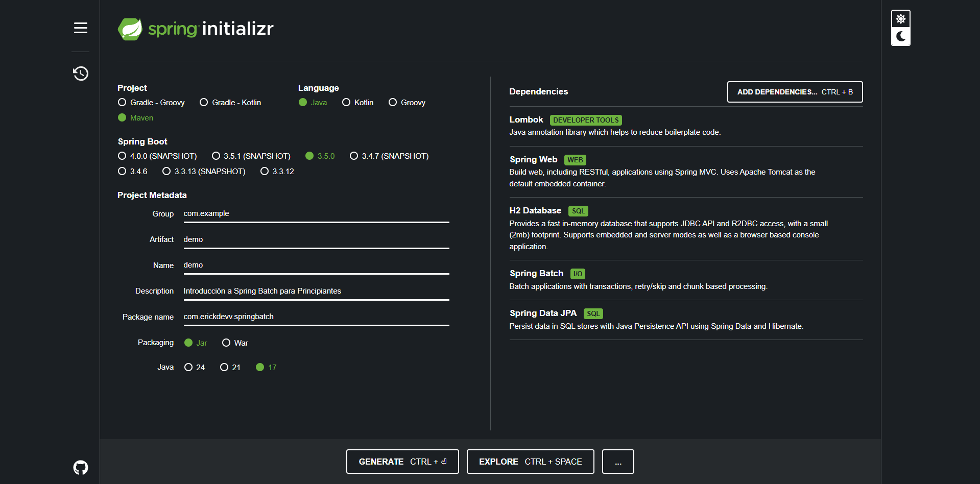This screenshot has width=980, height=484.
Task: Edit the Artifact input field
Action: pos(316,239)
